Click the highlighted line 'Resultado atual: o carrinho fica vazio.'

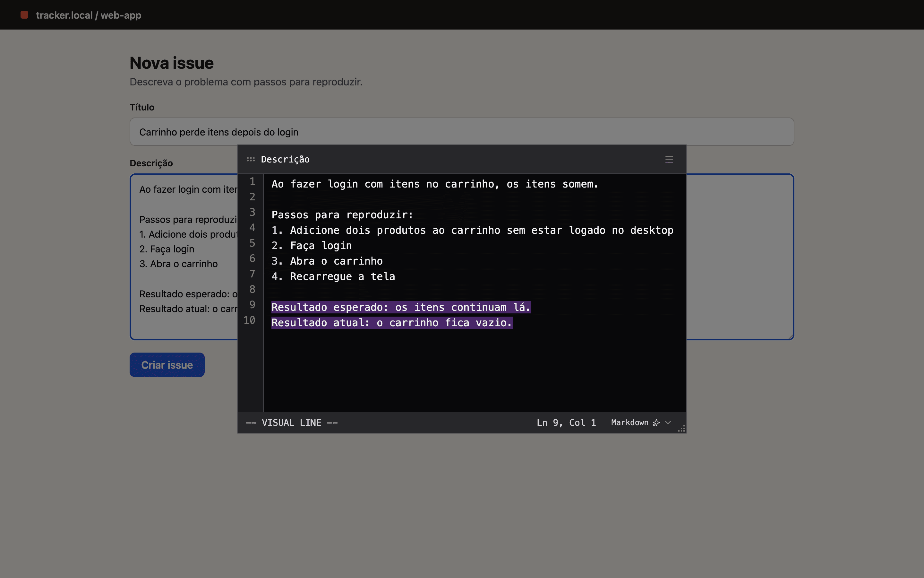392,323
